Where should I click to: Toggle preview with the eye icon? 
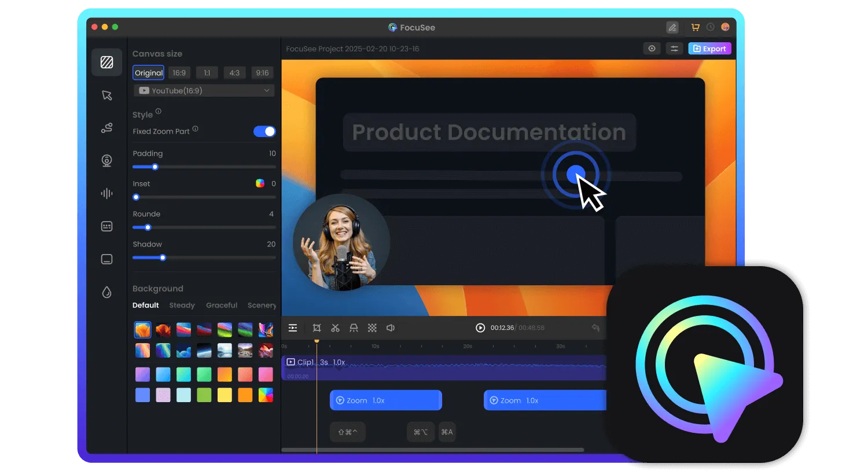(x=652, y=49)
